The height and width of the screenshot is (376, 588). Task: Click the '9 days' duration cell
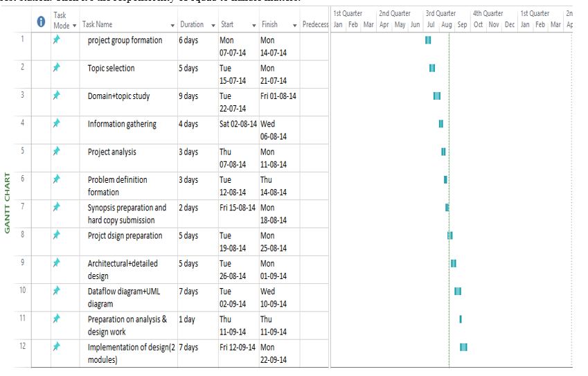coord(188,96)
